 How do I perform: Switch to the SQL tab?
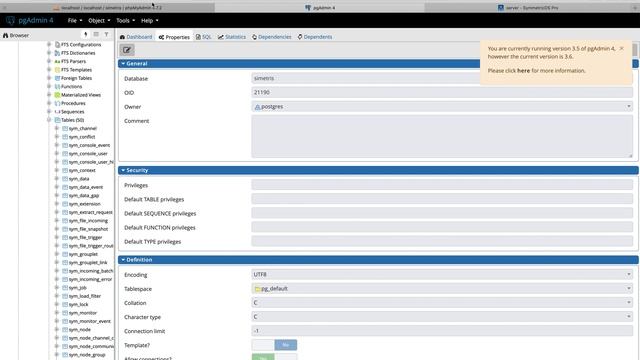pos(204,37)
